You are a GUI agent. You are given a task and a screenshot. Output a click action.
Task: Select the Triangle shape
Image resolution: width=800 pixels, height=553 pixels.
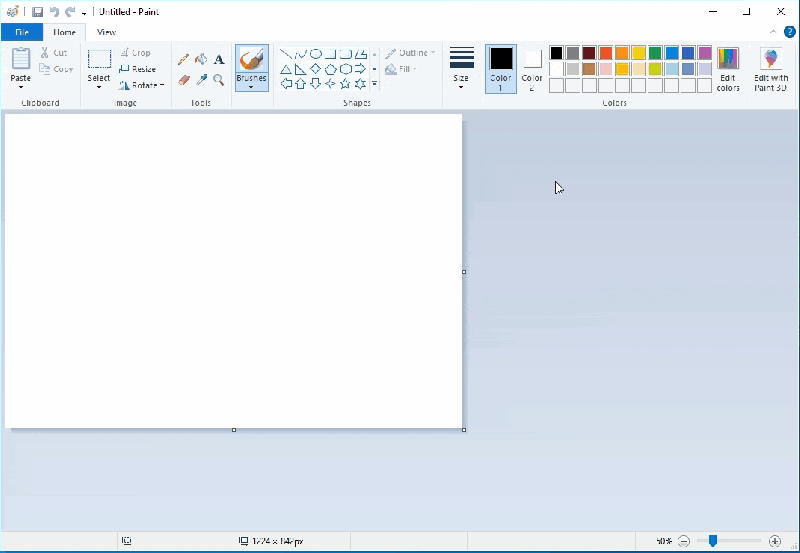[286, 69]
